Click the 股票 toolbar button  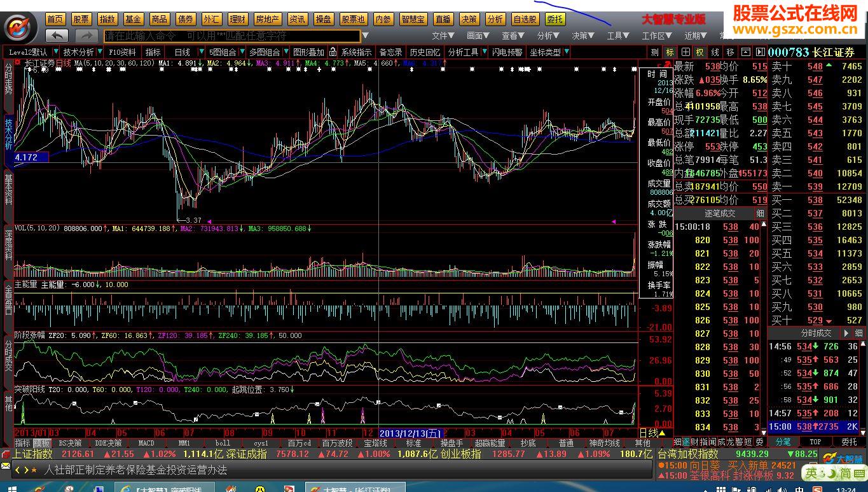(81, 19)
